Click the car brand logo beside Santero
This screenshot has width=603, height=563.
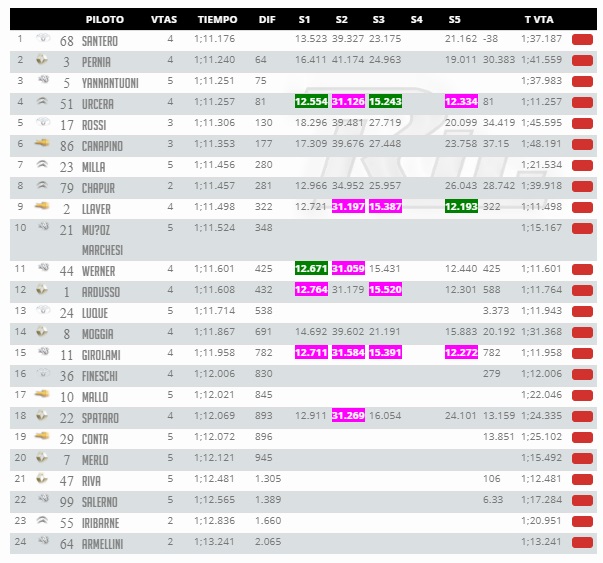point(43,38)
